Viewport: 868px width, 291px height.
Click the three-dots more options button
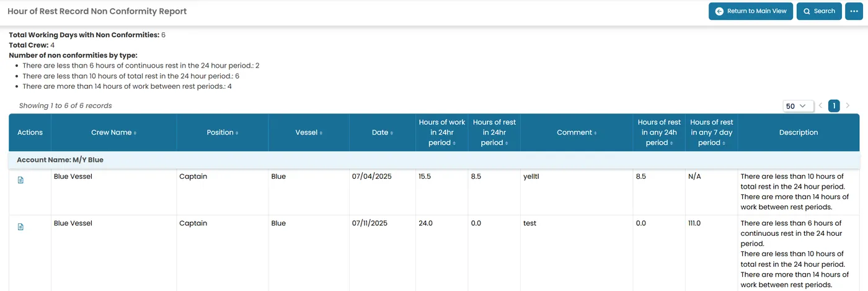(854, 11)
